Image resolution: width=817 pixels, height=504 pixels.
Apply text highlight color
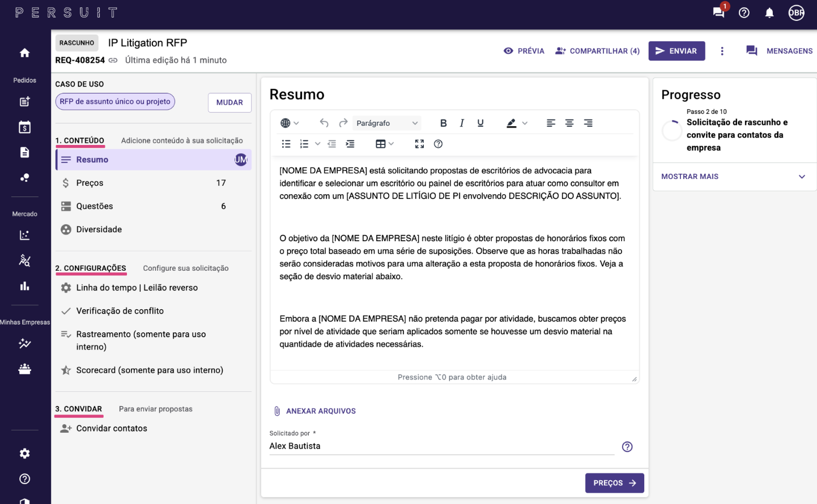pyautogui.click(x=511, y=123)
